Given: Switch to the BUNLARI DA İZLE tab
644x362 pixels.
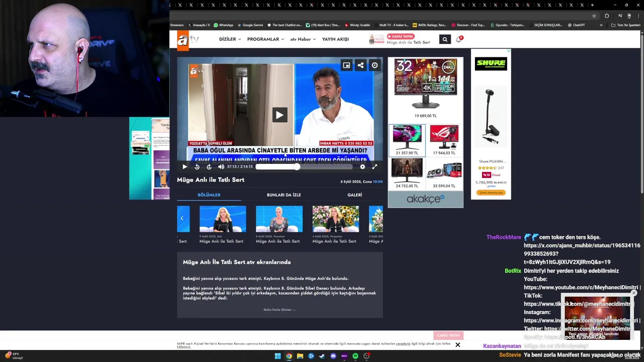Looking at the screenshot, I should tap(284, 195).
